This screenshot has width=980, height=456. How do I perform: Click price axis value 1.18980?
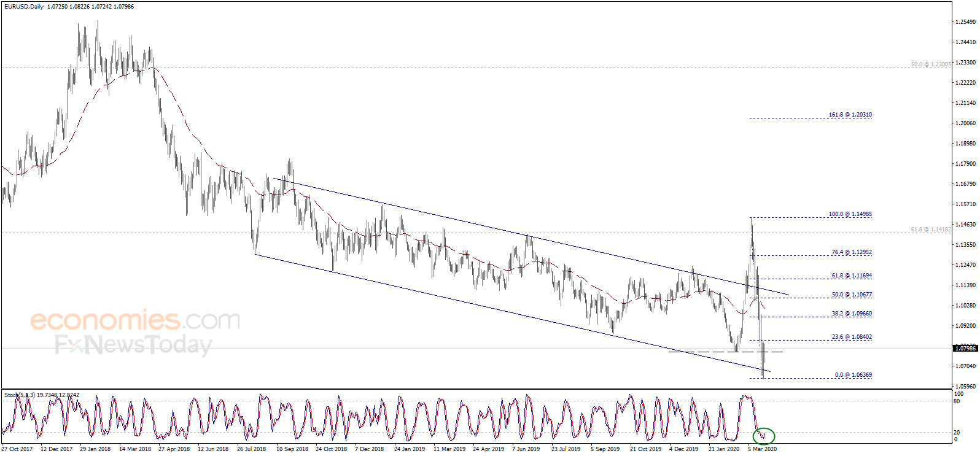click(966, 144)
